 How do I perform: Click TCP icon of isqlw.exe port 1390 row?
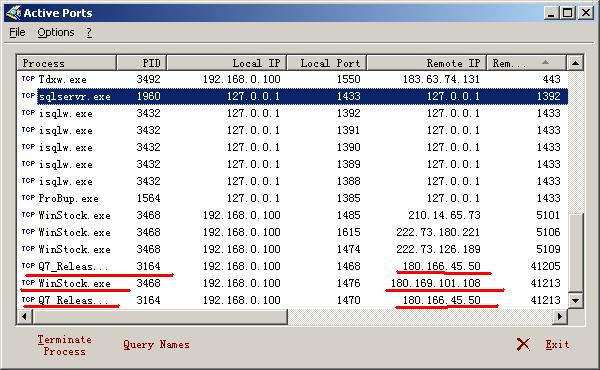click(x=28, y=147)
